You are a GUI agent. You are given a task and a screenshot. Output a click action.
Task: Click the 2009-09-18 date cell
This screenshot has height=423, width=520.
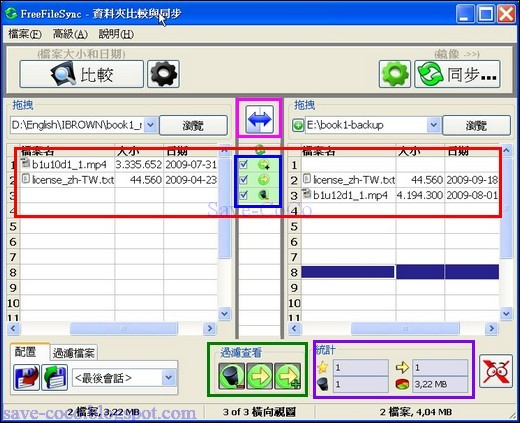(472, 180)
